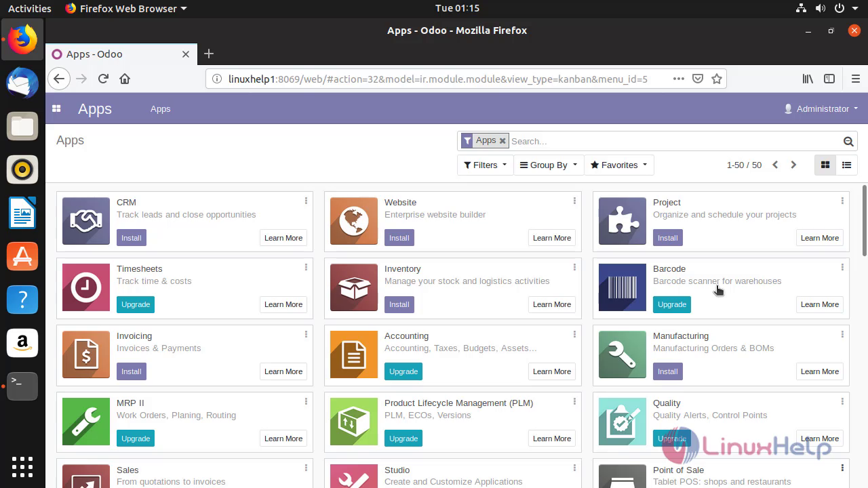Open Terminal from the dock
The height and width of the screenshot is (488, 868).
pyautogui.click(x=22, y=386)
